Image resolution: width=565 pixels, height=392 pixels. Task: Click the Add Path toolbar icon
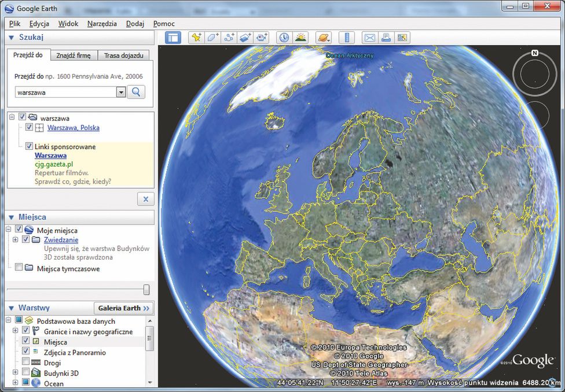229,38
